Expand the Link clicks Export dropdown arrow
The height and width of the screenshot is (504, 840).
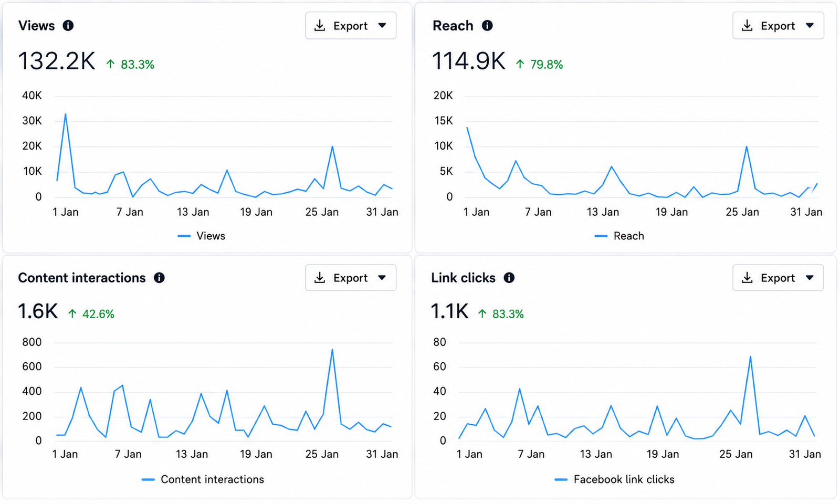coord(810,278)
